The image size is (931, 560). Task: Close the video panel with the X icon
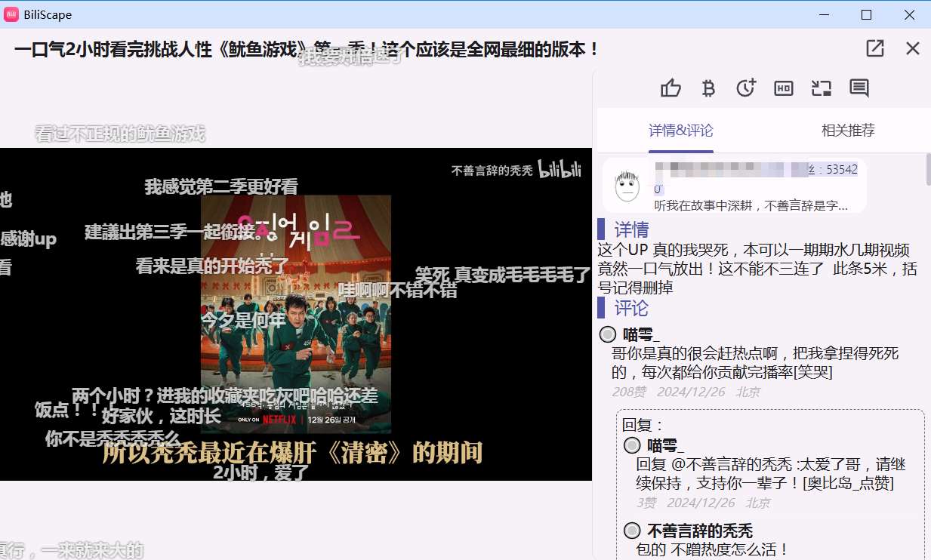pyautogui.click(x=913, y=48)
